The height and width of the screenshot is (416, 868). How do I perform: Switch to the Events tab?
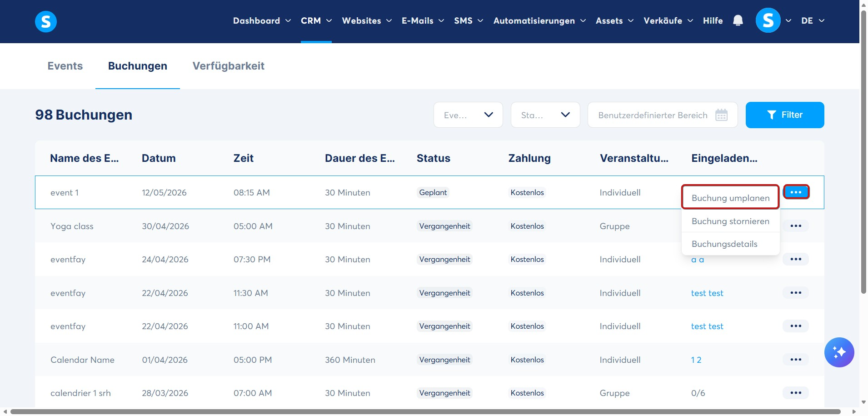[65, 66]
